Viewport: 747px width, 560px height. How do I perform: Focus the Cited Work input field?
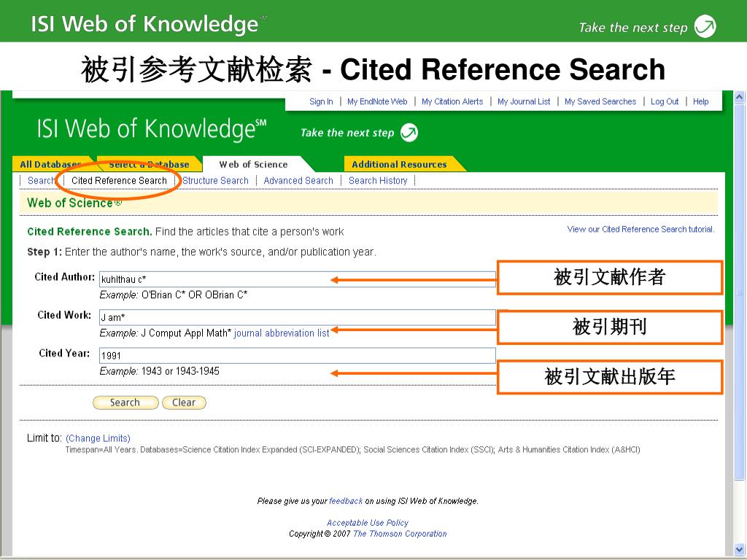pyautogui.click(x=298, y=317)
